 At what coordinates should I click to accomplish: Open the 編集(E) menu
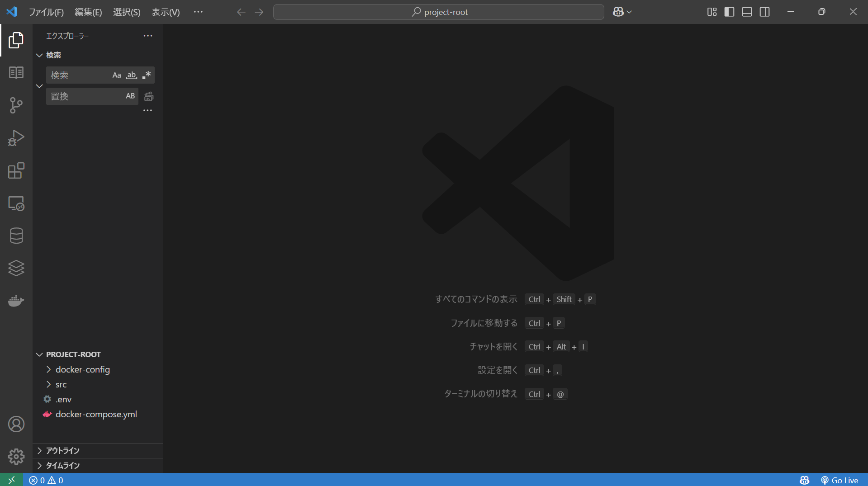(x=88, y=12)
